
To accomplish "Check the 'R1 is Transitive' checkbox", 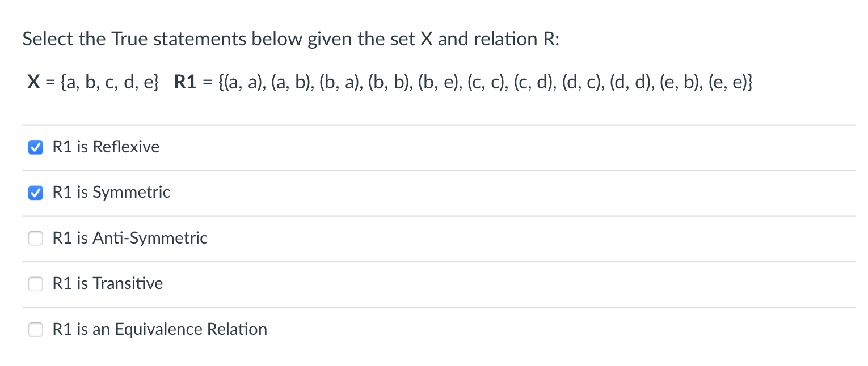I will 35,284.
